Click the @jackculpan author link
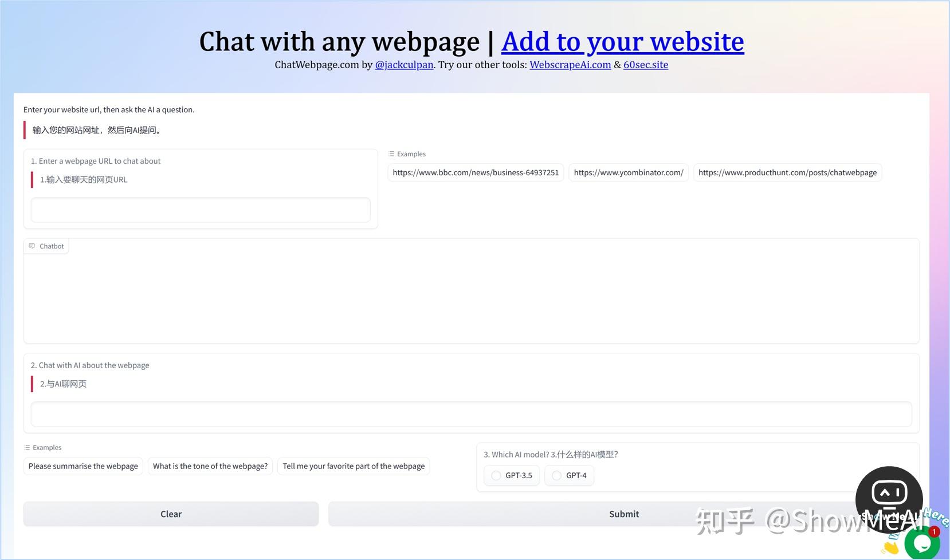This screenshot has width=950, height=560. click(404, 65)
